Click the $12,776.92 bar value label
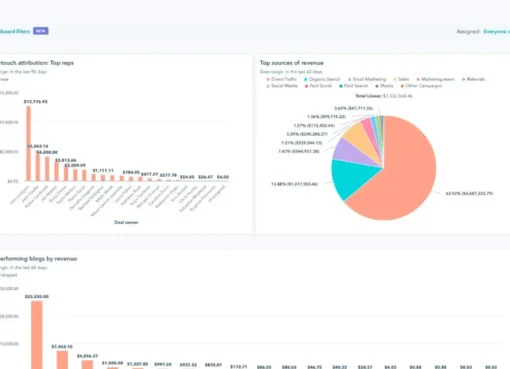510x369 pixels. [36, 102]
